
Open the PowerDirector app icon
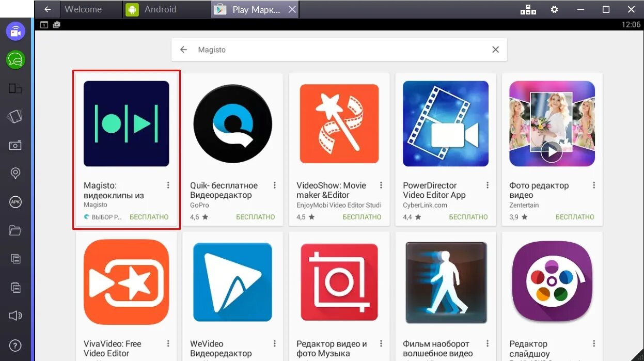(446, 123)
